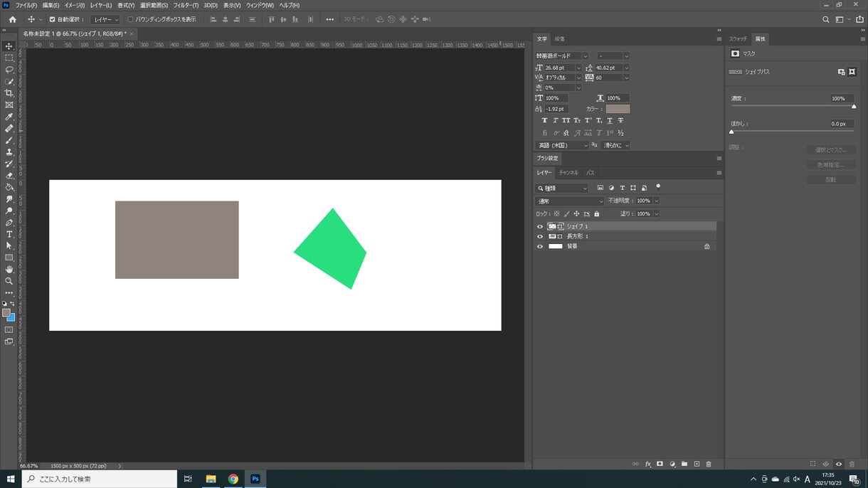
Task: Open the leading 40.62 pt dropdown
Action: (626, 68)
